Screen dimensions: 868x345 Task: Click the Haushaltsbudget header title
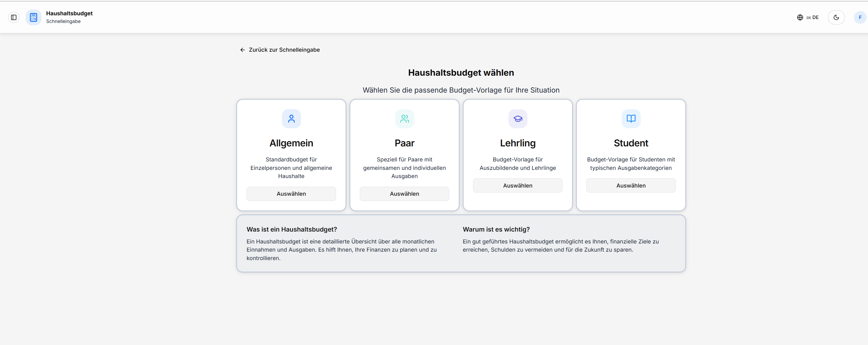[69, 13]
